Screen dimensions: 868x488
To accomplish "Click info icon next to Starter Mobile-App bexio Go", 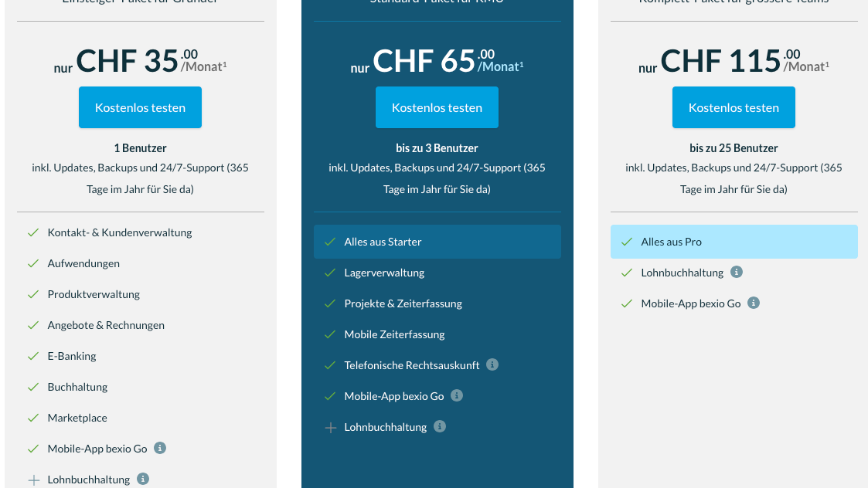I will pyautogui.click(x=160, y=448).
